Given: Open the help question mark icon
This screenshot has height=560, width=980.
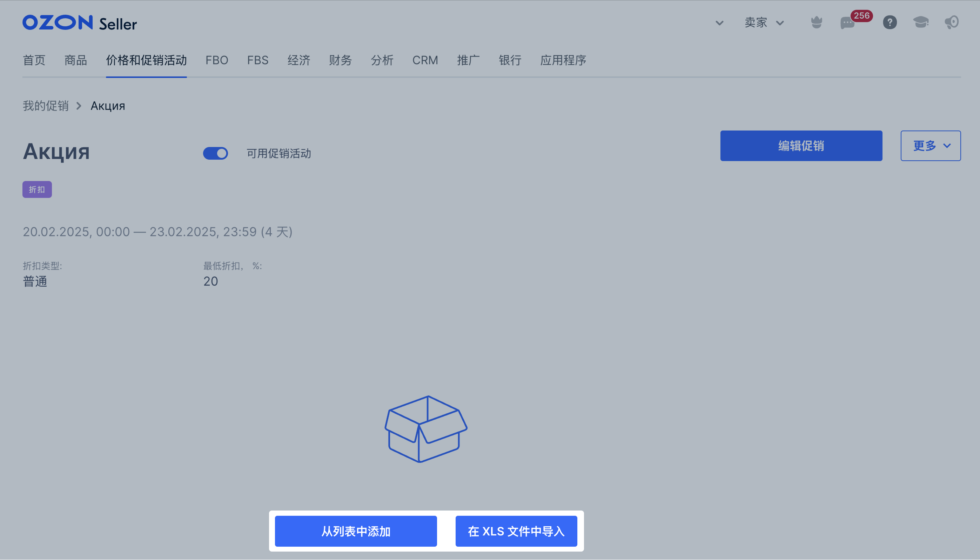Looking at the screenshot, I should 890,22.
